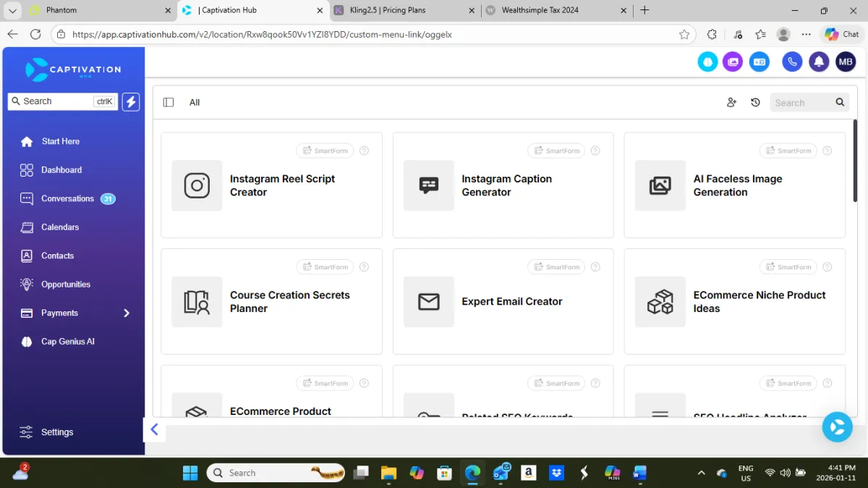Viewport: 868px width, 488px height.
Task: Open the phone dialer icon
Action: [x=792, y=62]
